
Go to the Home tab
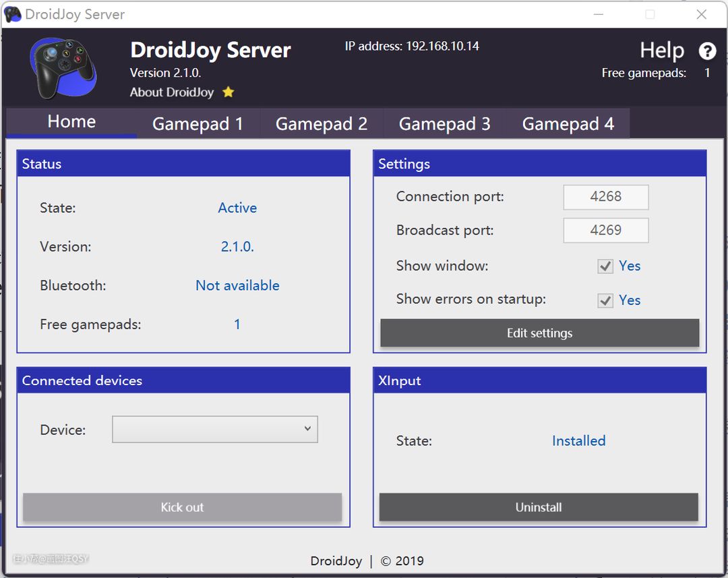[x=71, y=122]
